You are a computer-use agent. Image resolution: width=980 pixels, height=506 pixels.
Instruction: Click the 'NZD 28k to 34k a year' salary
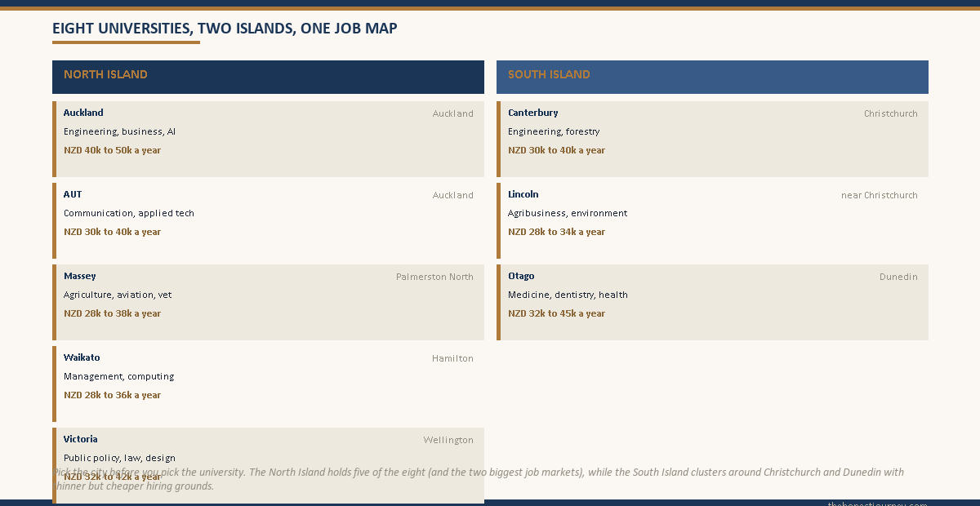pyautogui.click(x=557, y=232)
